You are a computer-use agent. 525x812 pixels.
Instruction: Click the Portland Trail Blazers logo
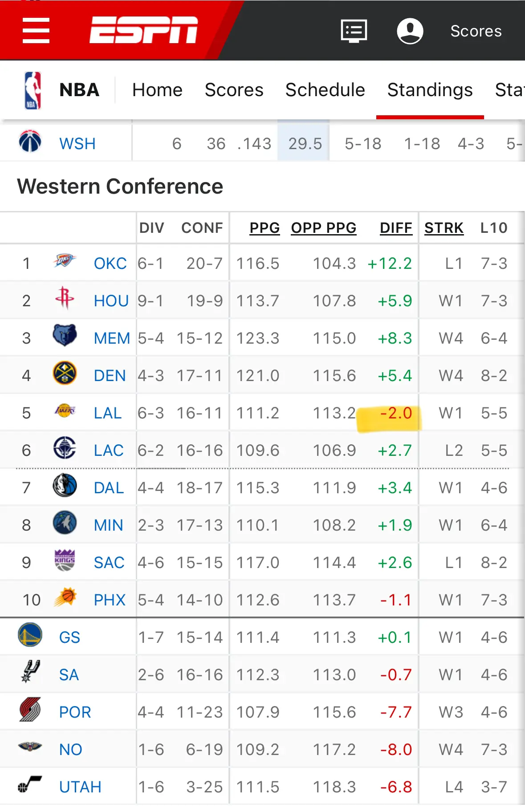point(30,709)
